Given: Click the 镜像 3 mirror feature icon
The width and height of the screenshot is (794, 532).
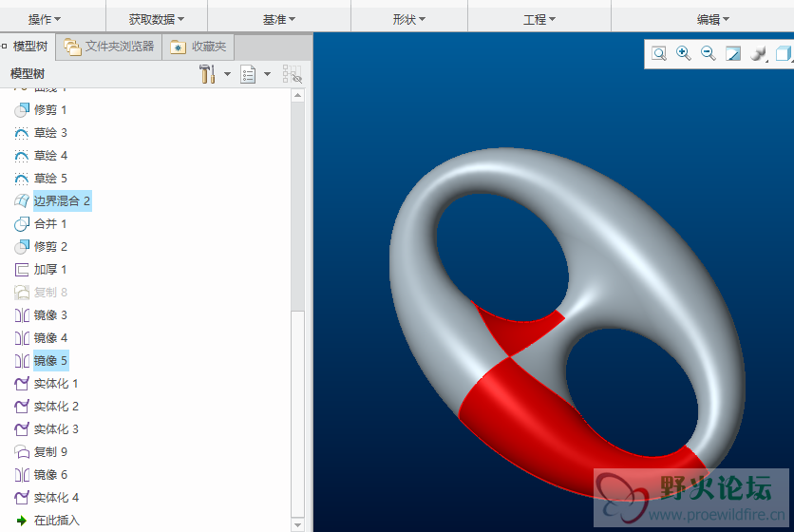Looking at the screenshot, I should tap(22, 315).
